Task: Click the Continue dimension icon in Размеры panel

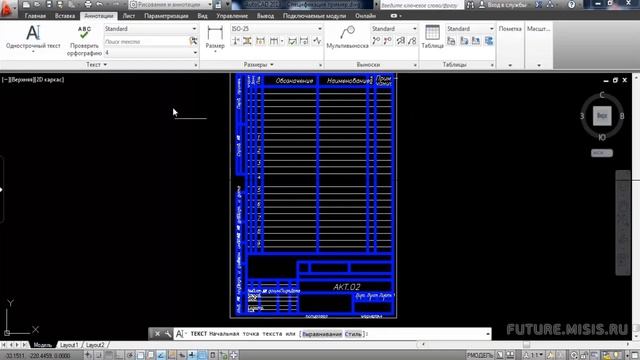Action: pyautogui.click(x=273, y=41)
